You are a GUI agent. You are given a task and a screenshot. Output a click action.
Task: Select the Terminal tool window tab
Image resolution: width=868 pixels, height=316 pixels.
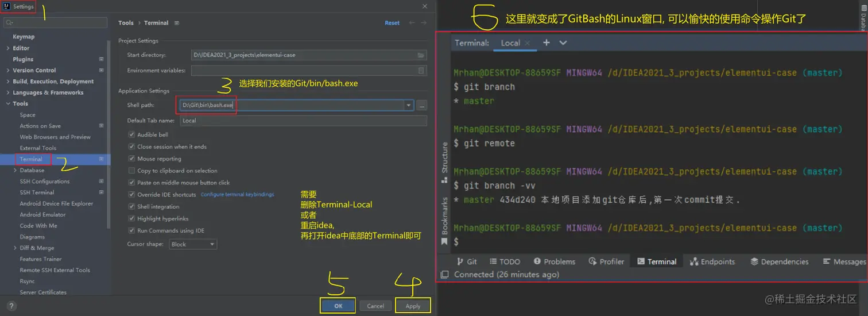(x=656, y=261)
